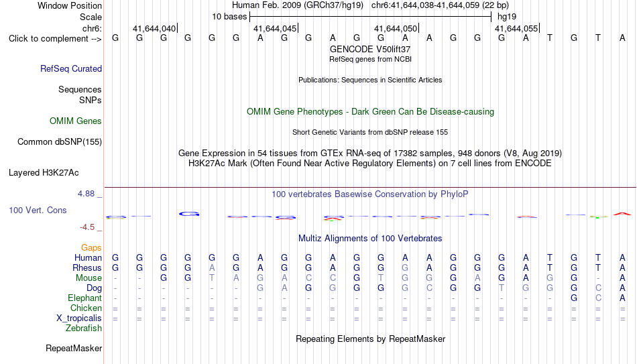Click the chr6: label
637x364 pixels.
(x=92, y=28)
